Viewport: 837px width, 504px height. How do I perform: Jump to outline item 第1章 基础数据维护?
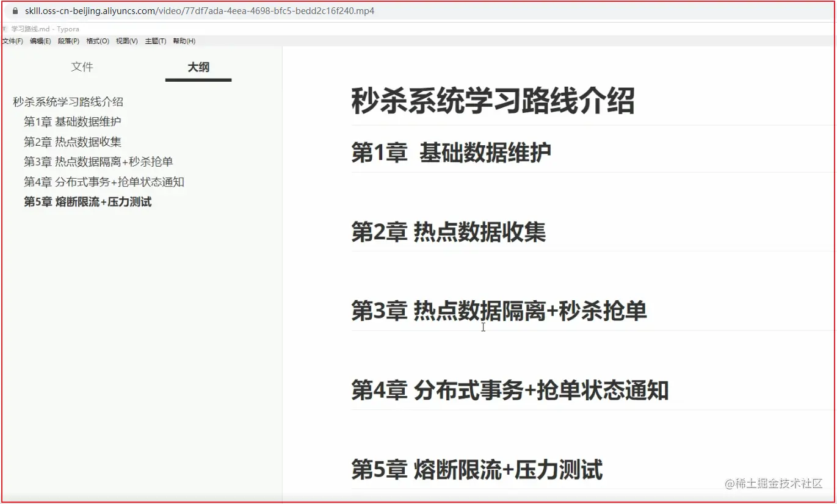(x=73, y=122)
